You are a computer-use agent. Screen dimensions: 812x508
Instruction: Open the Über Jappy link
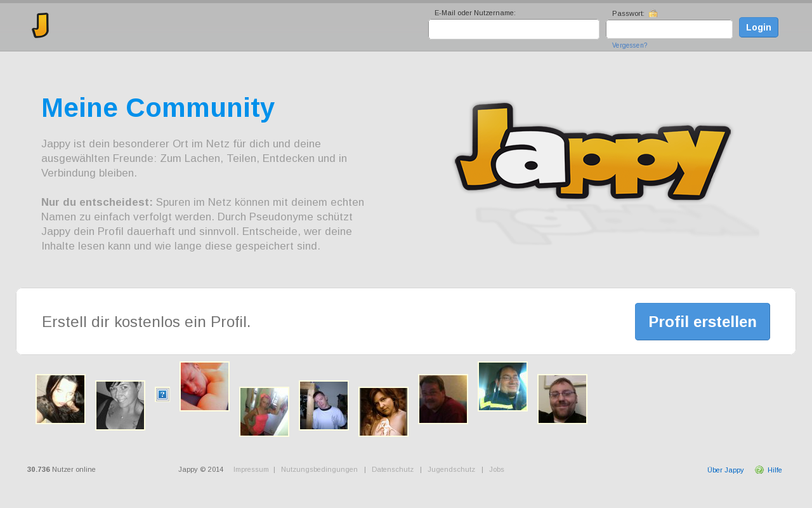coord(725,470)
